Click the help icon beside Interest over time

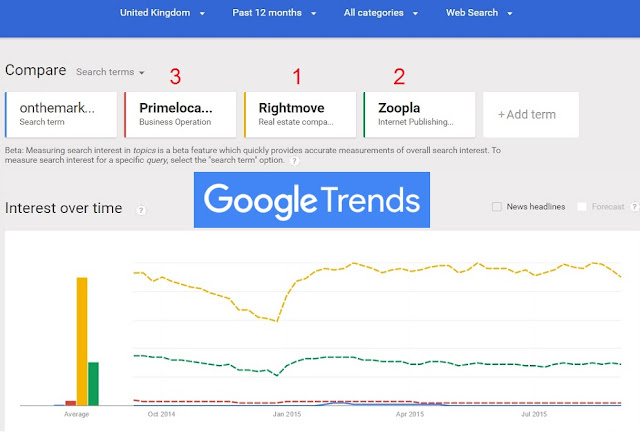[x=141, y=210]
